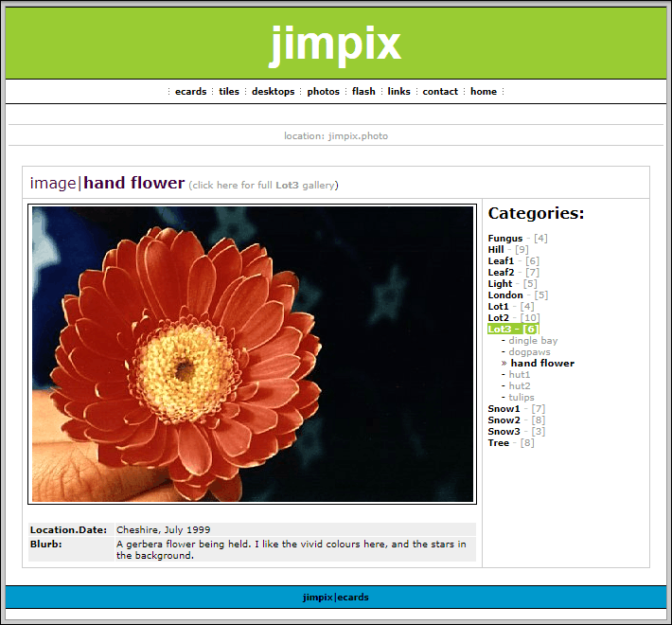Click the ecards footer link
This screenshot has height=625, width=672.
pos(353,598)
